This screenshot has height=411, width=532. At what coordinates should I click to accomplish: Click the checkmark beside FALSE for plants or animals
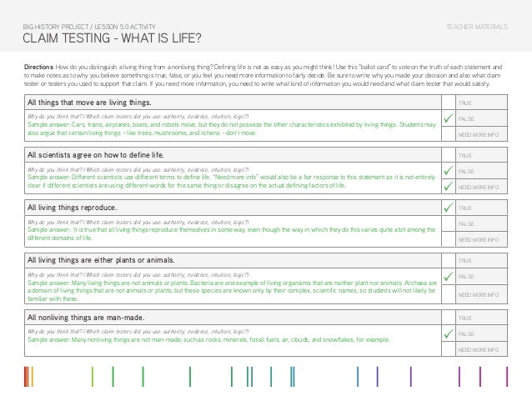point(449,276)
